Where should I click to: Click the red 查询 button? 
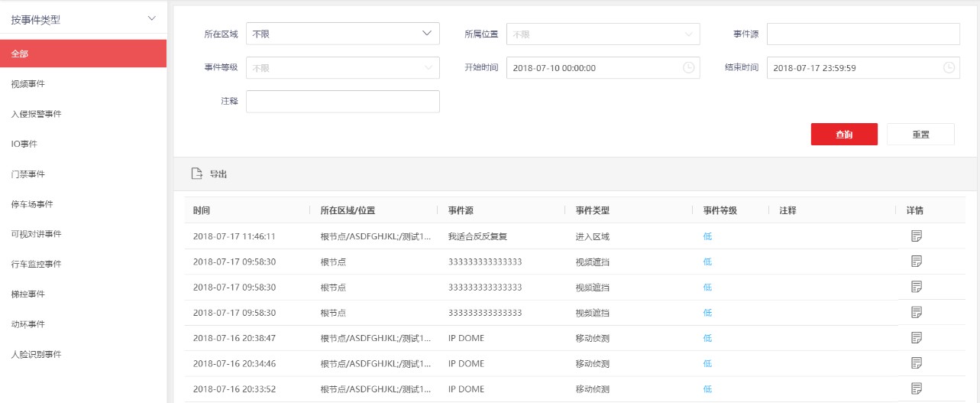tap(844, 135)
